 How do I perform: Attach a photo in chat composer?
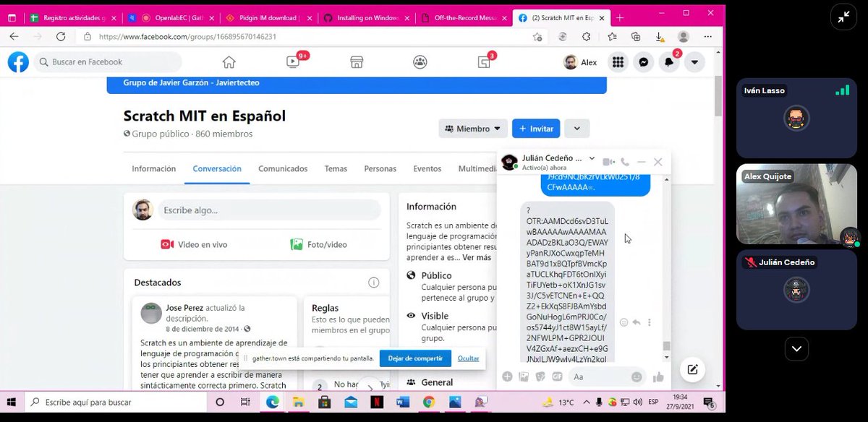pyautogui.click(x=524, y=376)
